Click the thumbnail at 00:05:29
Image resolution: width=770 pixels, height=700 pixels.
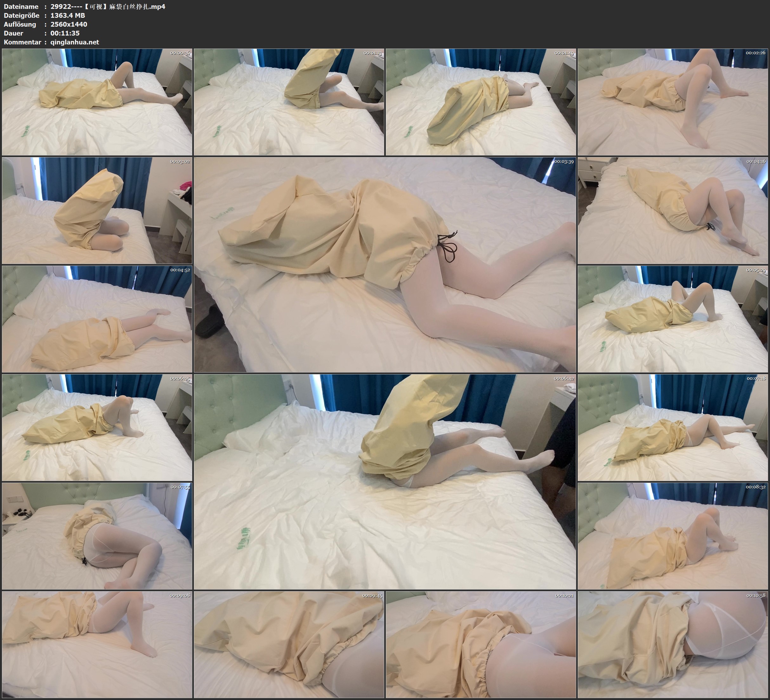point(673,319)
